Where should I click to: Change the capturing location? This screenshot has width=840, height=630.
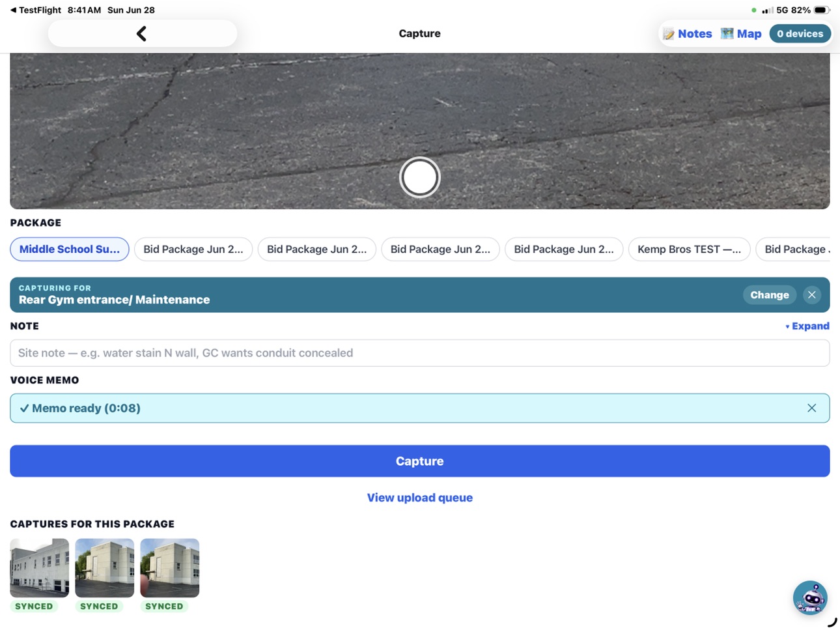(769, 295)
